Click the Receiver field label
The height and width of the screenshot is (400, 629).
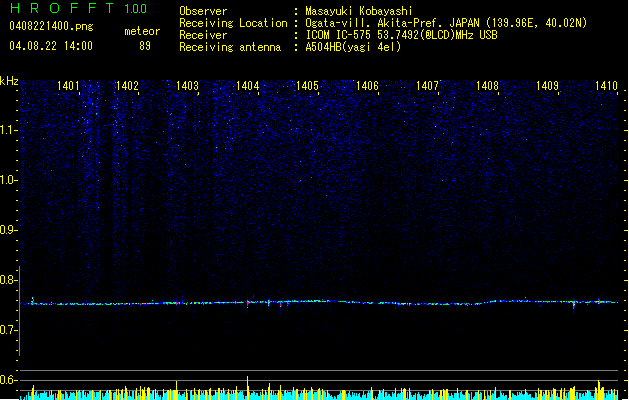pyautogui.click(x=203, y=35)
